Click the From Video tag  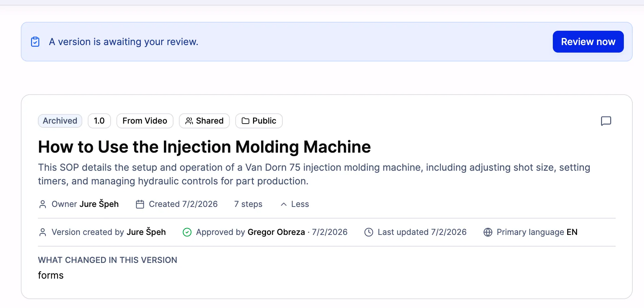[x=145, y=121]
